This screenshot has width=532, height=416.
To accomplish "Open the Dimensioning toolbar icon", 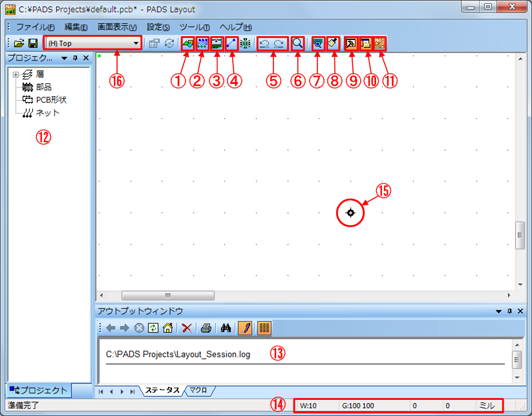I will [x=217, y=43].
